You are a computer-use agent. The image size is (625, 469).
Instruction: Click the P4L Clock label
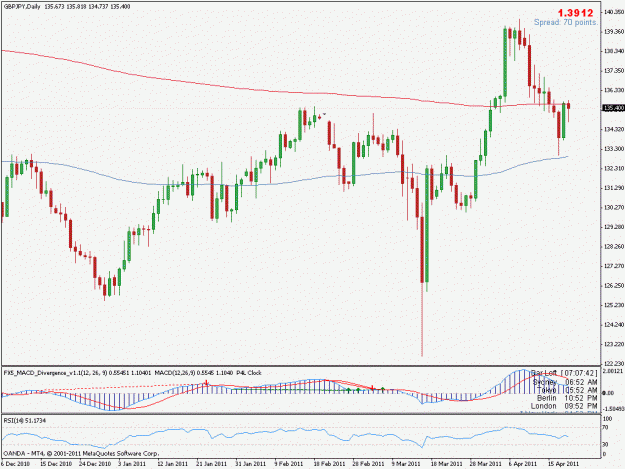pos(249,373)
